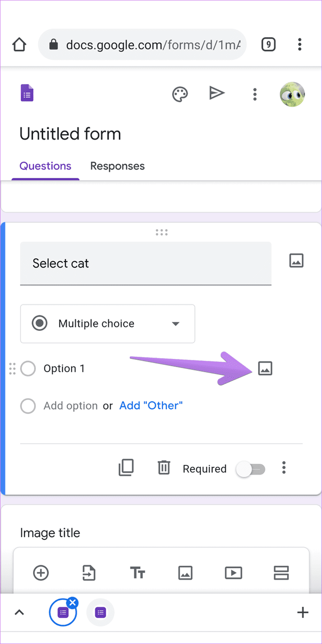The width and height of the screenshot is (322, 644).
Task: Duplicate the question with the copy icon
Action: click(126, 468)
